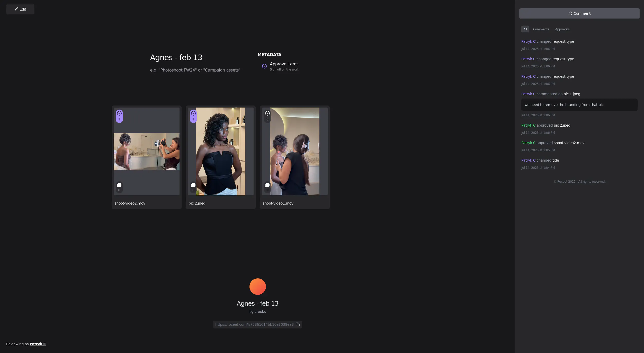Open pic 2.jpeg thumbnail
This screenshot has height=353, width=644.
221,151
